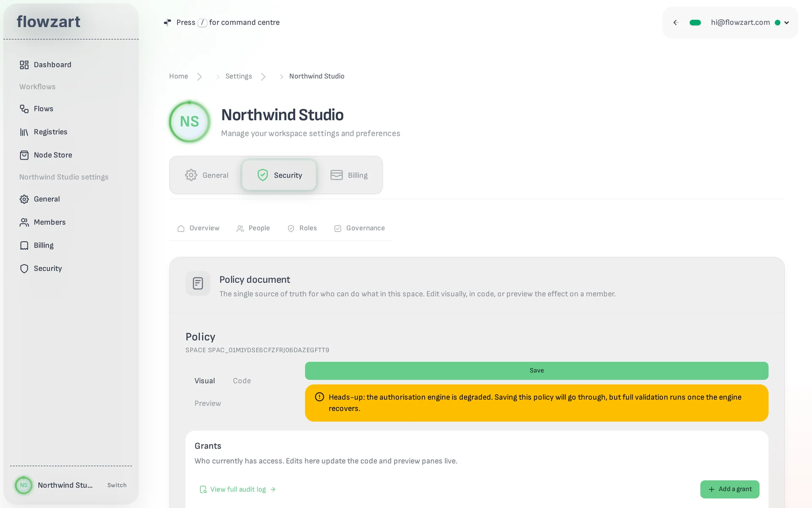The width and height of the screenshot is (812, 508).
Task: Select the Visual policy editor mode
Action: tap(205, 381)
